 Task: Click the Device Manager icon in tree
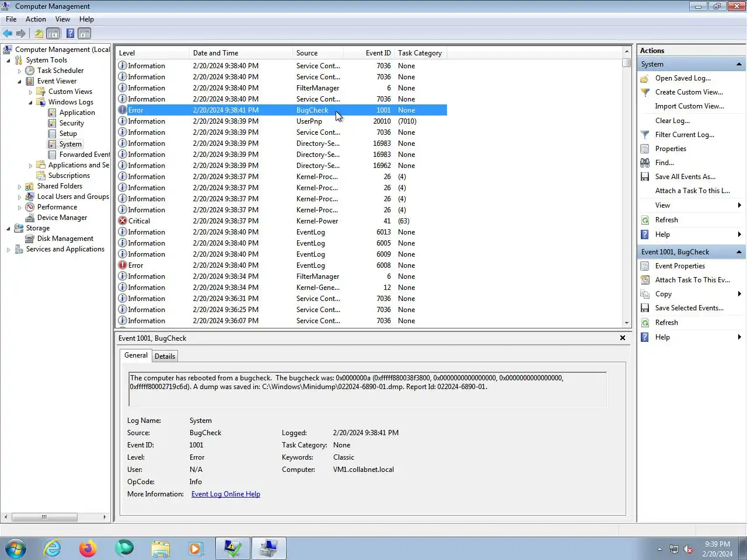[x=30, y=218]
